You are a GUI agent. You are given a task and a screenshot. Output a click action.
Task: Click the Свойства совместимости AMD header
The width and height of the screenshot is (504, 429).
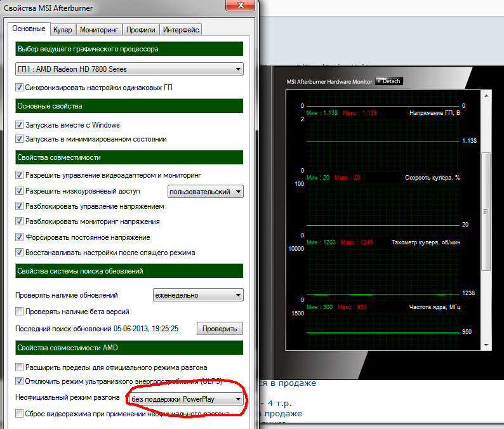129,348
